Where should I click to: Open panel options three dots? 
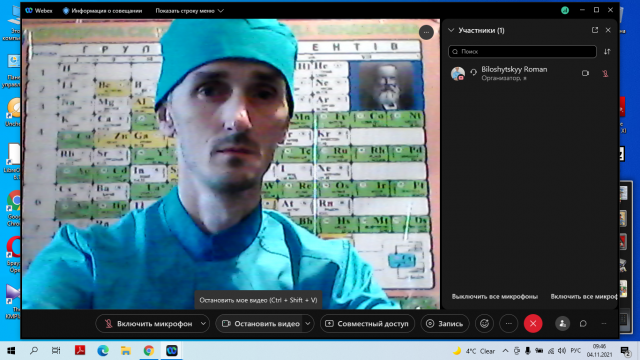click(x=604, y=324)
